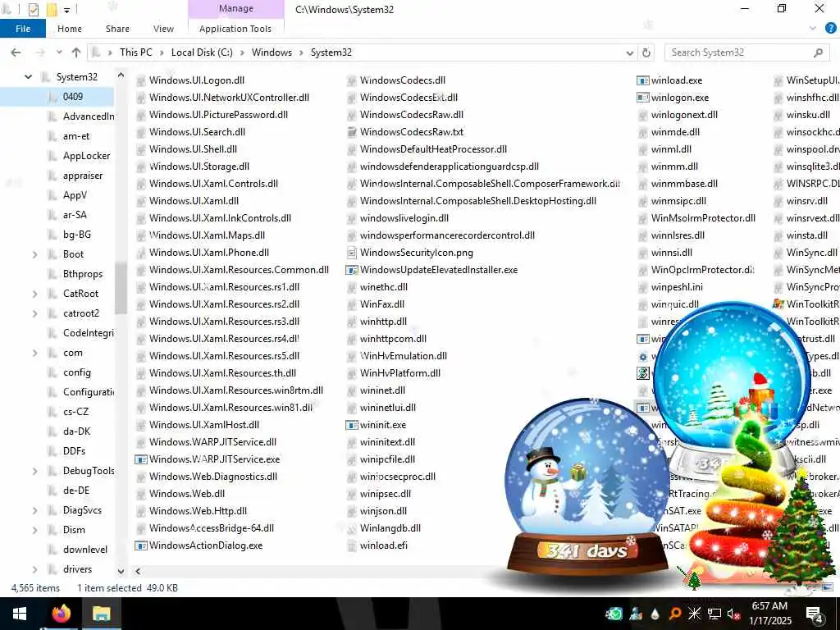This screenshot has width=840, height=630.
Task: Click Local Disk (C:) breadcrumb
Action: coord(202,52)
